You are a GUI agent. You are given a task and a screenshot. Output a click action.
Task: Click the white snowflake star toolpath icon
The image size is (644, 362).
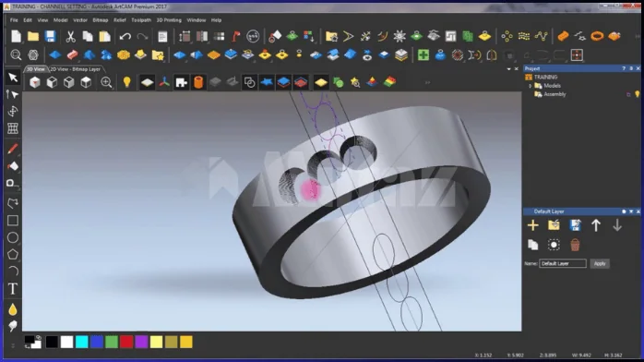point(400,37)
